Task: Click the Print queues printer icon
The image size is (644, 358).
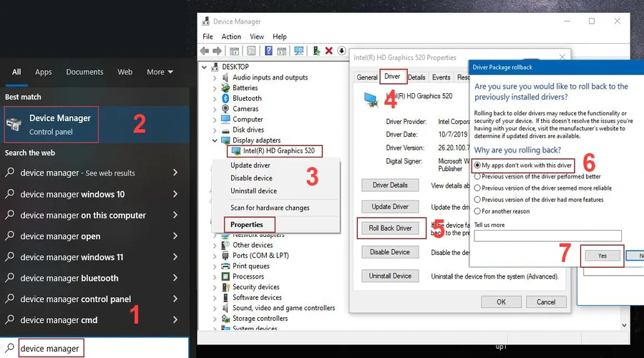Action: (x=225, y=266)
